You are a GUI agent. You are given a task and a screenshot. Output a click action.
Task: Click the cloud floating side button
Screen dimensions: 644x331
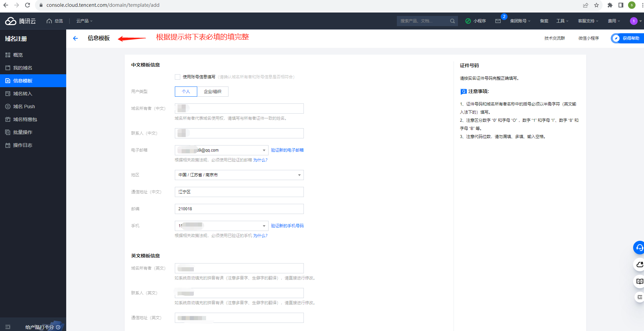point(639,265)
